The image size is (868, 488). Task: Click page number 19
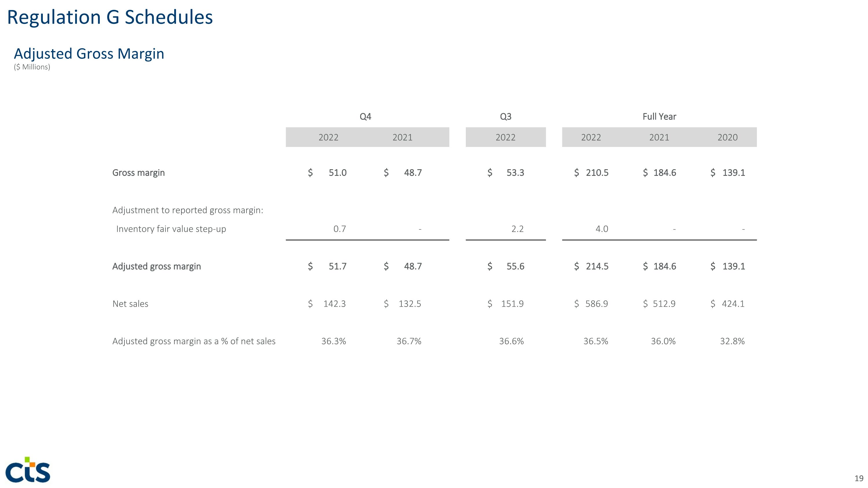(859, 478)
